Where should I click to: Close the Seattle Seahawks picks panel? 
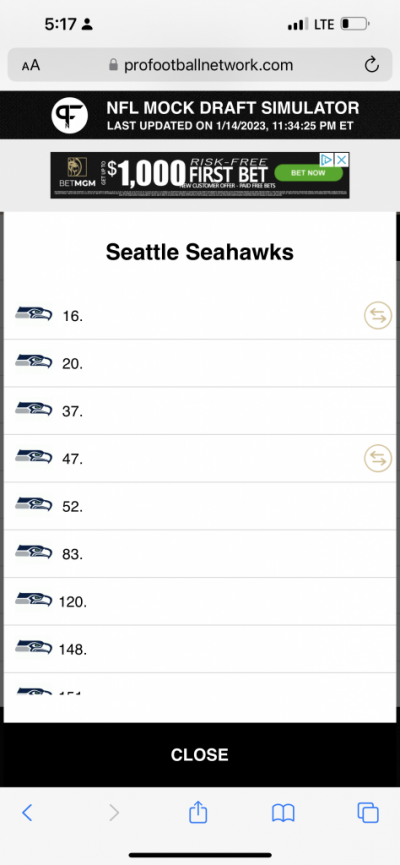pyautogui.click(x=200, y=755)
